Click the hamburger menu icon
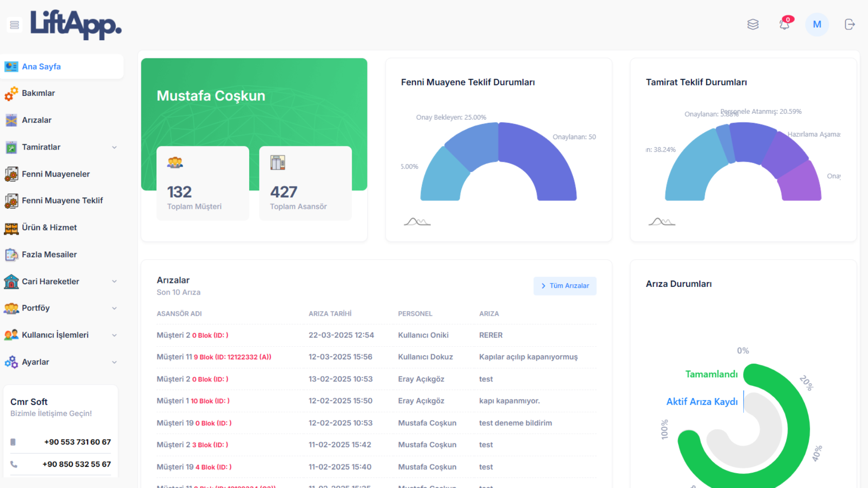Screen dimensions: 868x488 [x=14, y=24]
